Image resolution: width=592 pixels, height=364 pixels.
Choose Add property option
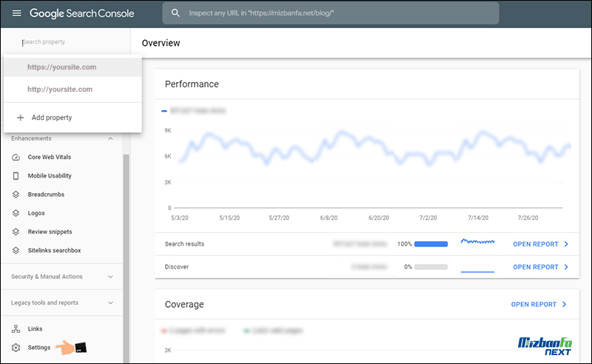click(73, 118)
